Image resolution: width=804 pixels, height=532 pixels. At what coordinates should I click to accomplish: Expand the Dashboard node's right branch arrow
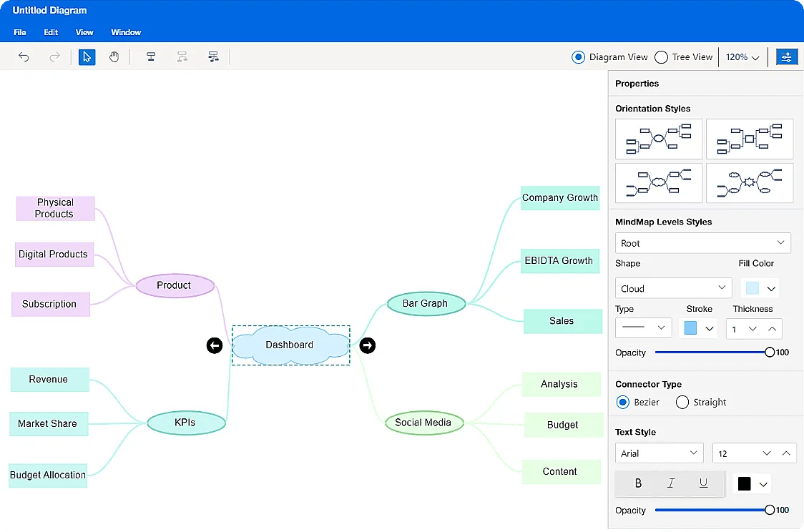pyautogui.click(x=367, y=345)
